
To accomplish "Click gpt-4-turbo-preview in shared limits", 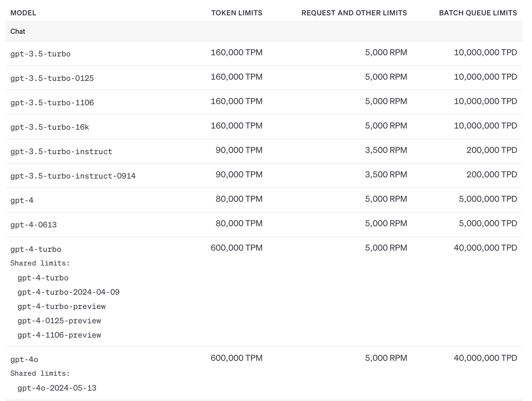I will pos(61,306).
